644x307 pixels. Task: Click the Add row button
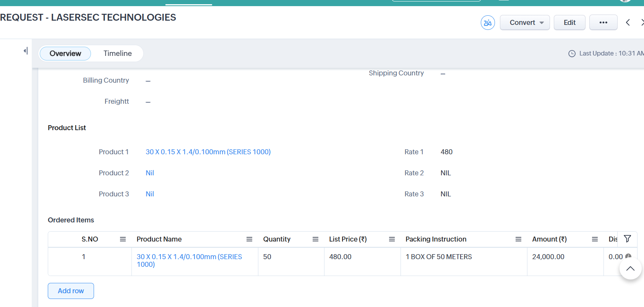[x=71, y=291]
